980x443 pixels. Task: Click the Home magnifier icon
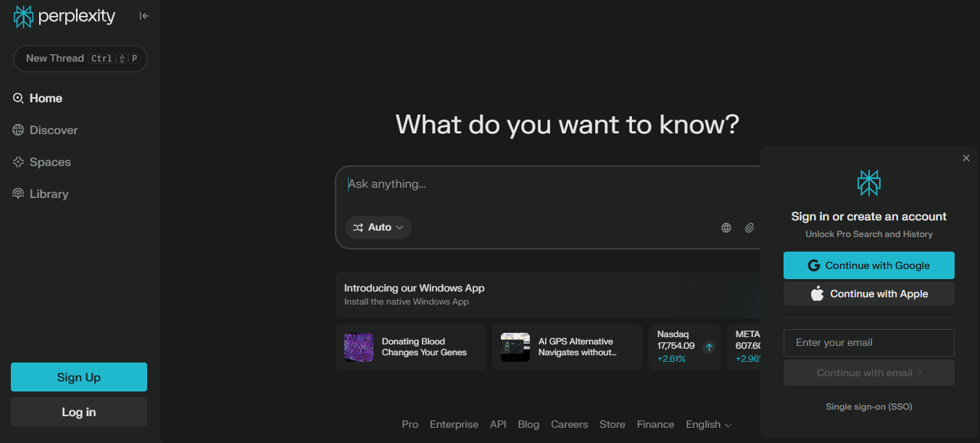pos(19,98)
